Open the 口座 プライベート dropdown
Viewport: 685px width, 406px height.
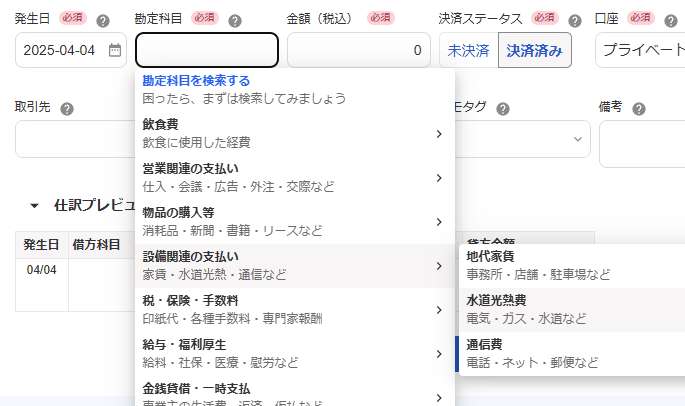[640, 50]
